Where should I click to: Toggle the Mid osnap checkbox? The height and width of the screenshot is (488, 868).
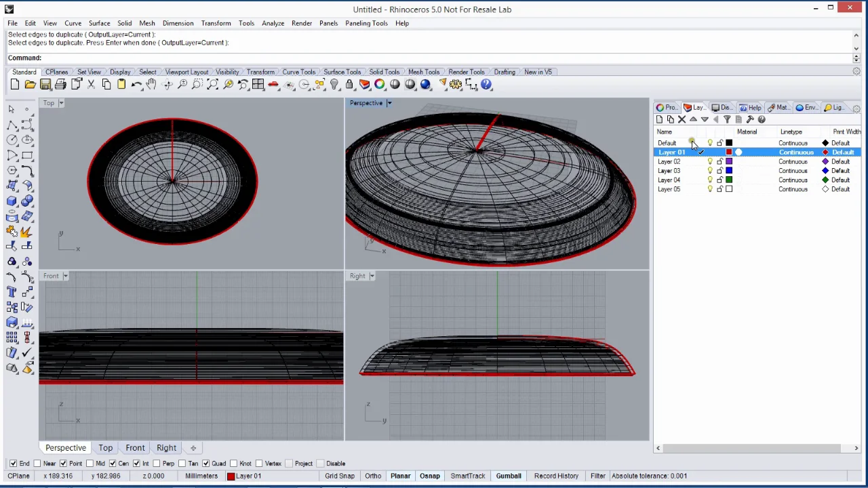tap(89, 464)
